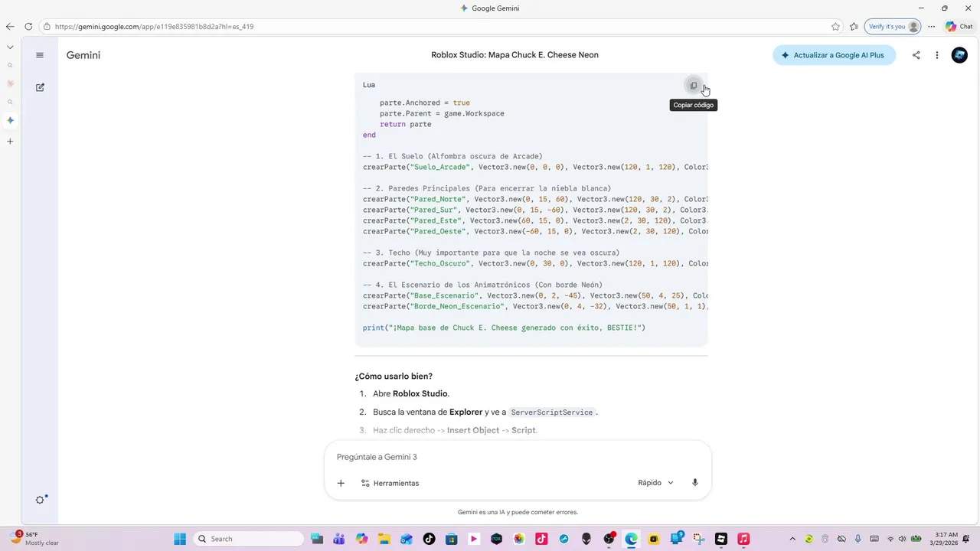Open the conversation more options menu
The height and width of the screenshot is (551, 980).
[936, 55]
